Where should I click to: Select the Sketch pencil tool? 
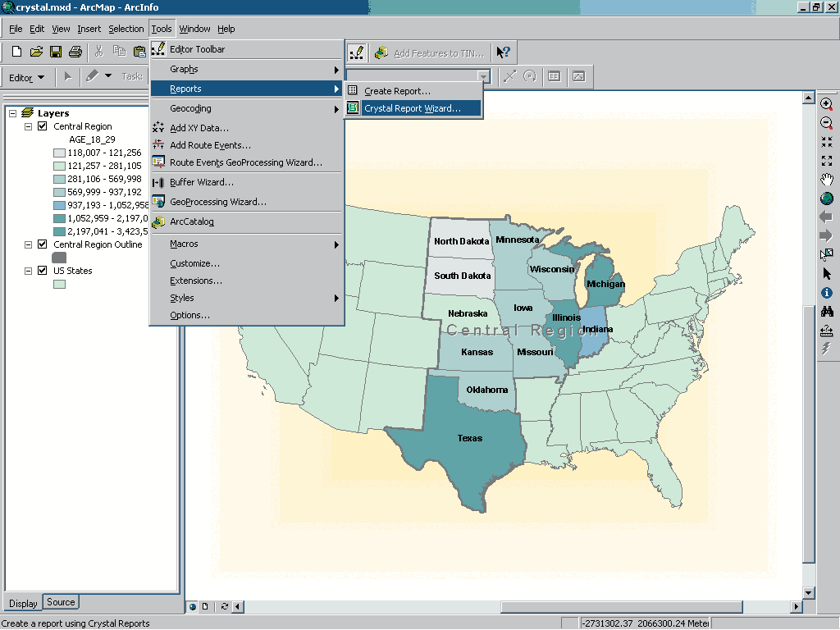[x=92, y=76]
